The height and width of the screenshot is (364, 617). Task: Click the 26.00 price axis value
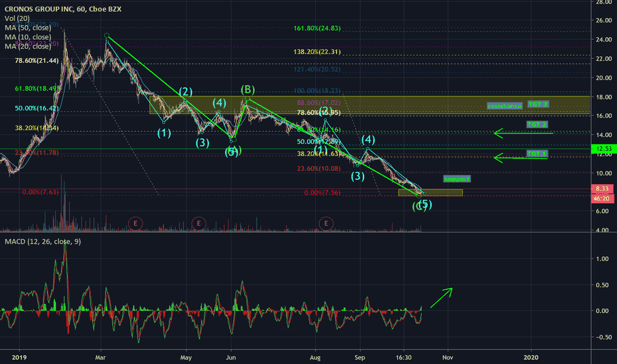click(604, 21)
